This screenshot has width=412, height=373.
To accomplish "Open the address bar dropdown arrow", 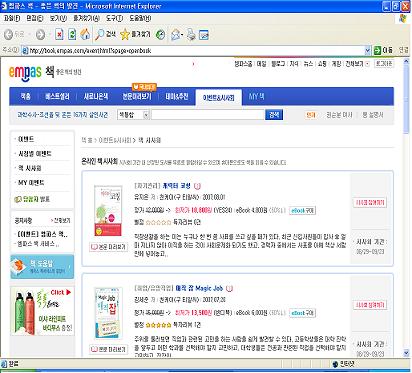I will tap(368, 51).
